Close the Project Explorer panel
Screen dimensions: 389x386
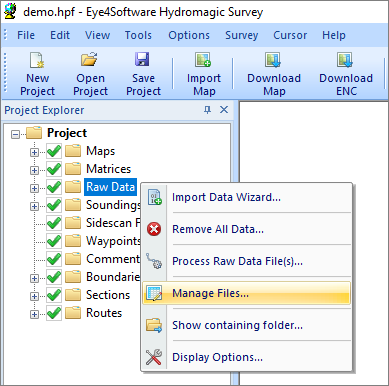[x=224, y=110]
